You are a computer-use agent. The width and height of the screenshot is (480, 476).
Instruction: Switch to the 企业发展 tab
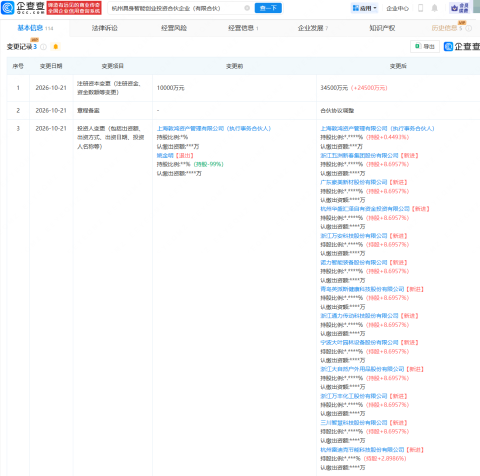click(x=313, y=28)
